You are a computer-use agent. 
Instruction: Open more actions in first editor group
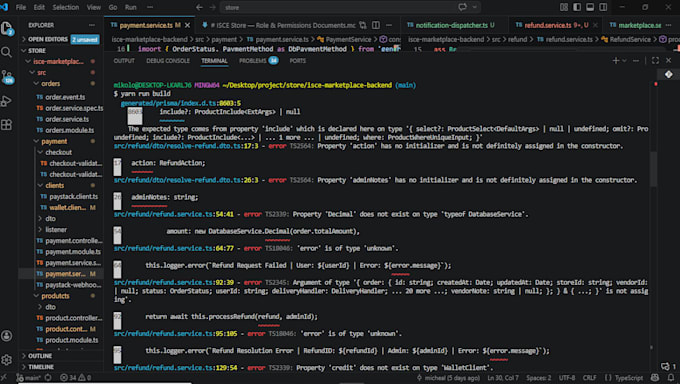(389, 25)
